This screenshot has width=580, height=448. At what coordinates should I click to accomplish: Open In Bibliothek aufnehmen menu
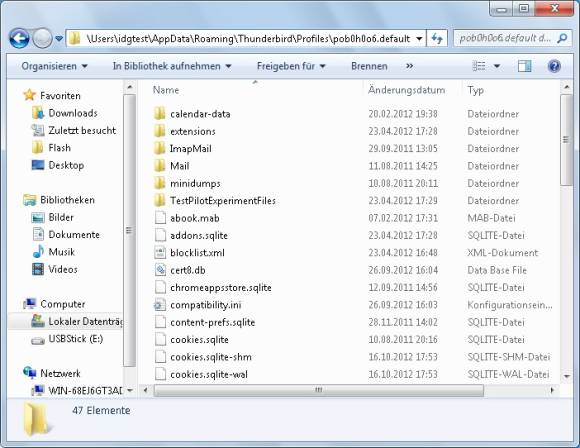tap(172, 66)
